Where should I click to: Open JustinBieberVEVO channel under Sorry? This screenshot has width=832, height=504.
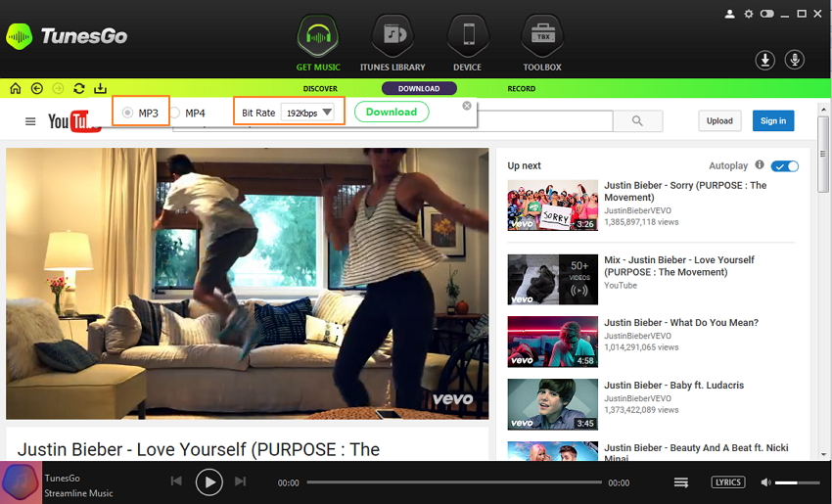tap(637, 210)
